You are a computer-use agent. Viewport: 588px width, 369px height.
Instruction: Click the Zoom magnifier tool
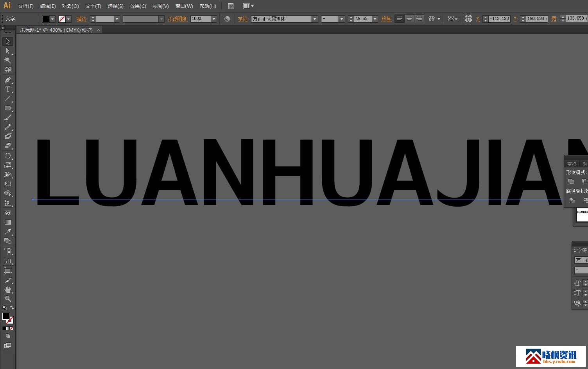(7, 299)
